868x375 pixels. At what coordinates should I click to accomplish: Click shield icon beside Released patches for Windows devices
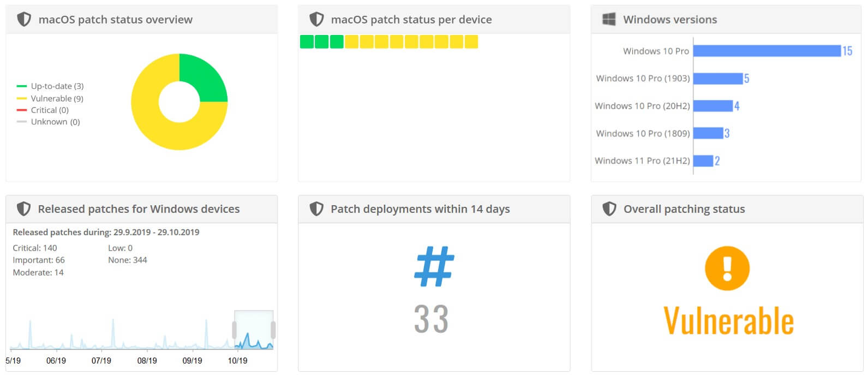coord(23,209)
